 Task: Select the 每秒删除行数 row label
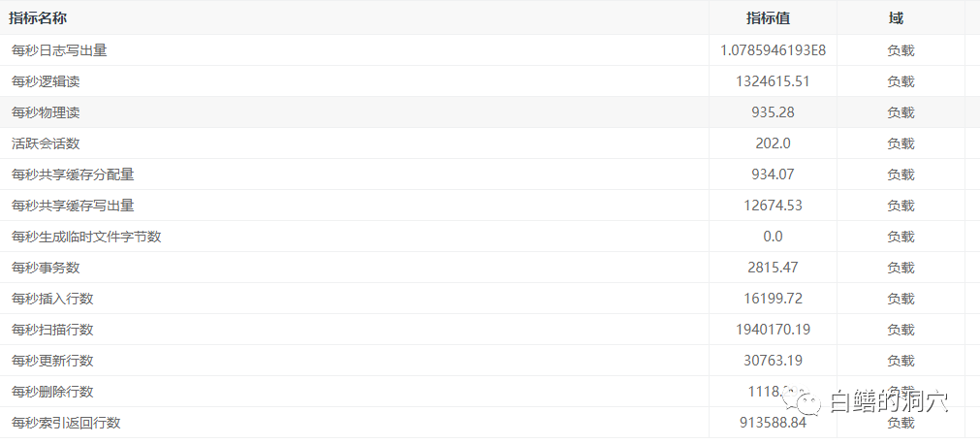(52, 392)
